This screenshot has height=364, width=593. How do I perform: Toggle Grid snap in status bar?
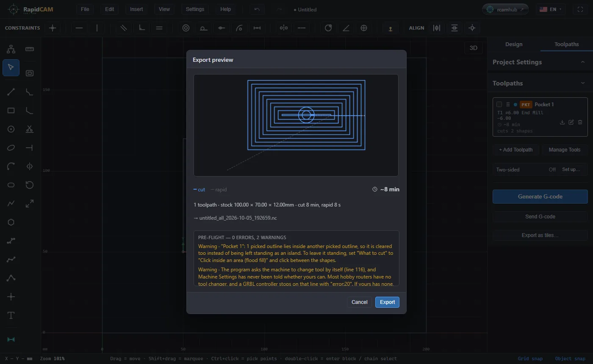tap(530, 358)
